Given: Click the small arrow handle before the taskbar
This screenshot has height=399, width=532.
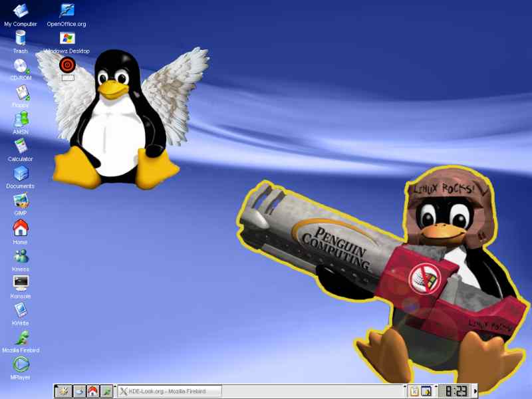Looking at the screenshot, I should pyautogui.click(x=115, y=386).
